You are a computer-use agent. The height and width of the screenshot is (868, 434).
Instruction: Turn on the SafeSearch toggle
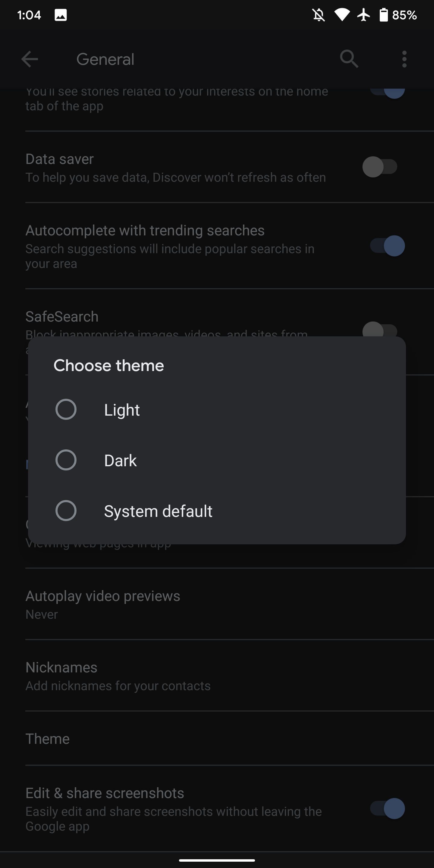click(379, 331)
